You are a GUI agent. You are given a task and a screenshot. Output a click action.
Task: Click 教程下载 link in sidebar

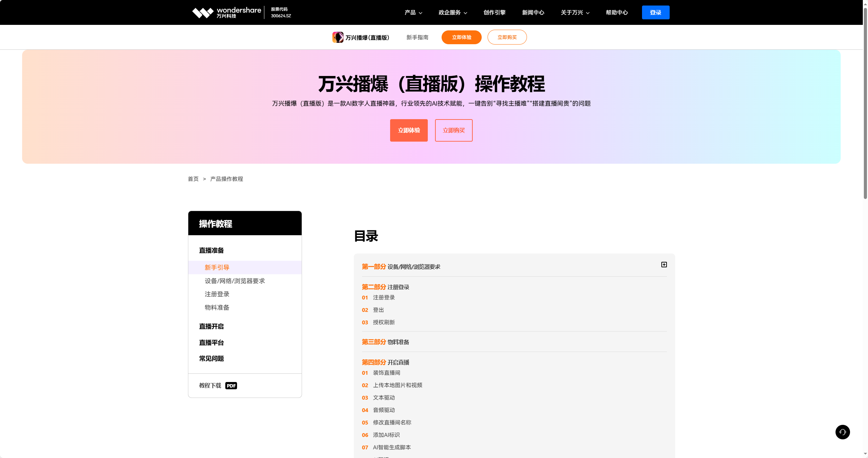coord(210,385)
